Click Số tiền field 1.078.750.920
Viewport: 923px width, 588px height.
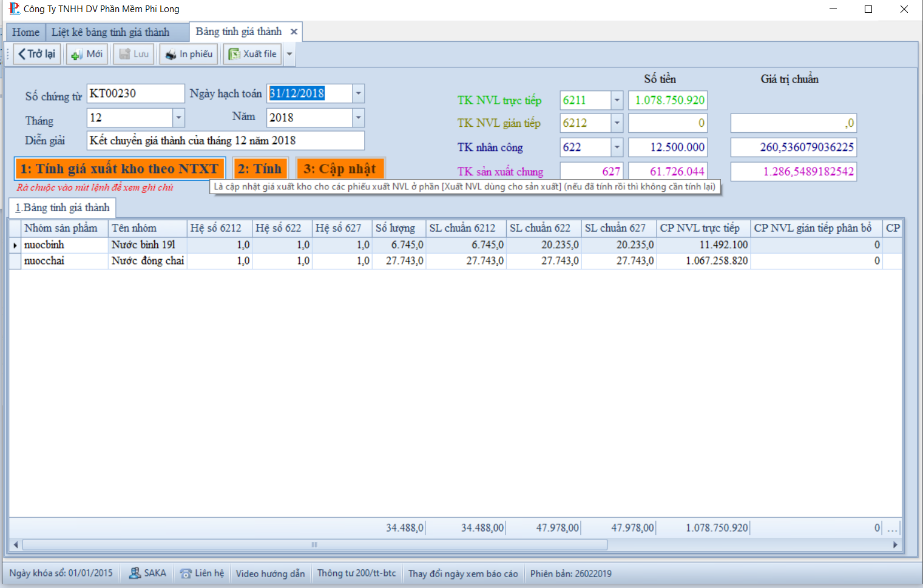(668, 100)
